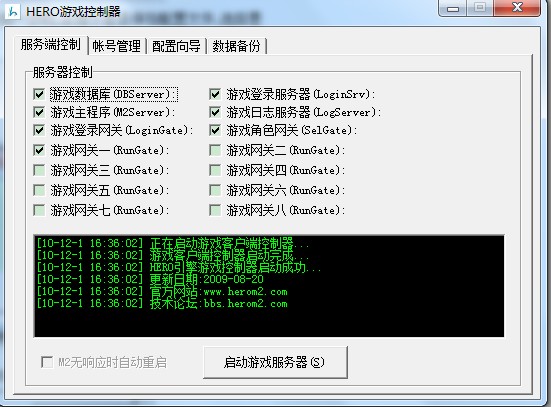Uncheck the DBServer game database checkbox

(39, 94)
